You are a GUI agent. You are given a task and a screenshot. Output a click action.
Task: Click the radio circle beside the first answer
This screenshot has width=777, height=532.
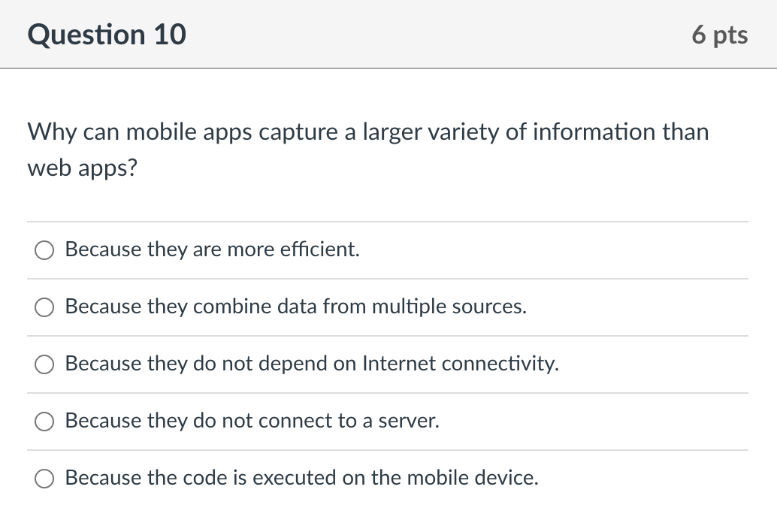[44, 250]
